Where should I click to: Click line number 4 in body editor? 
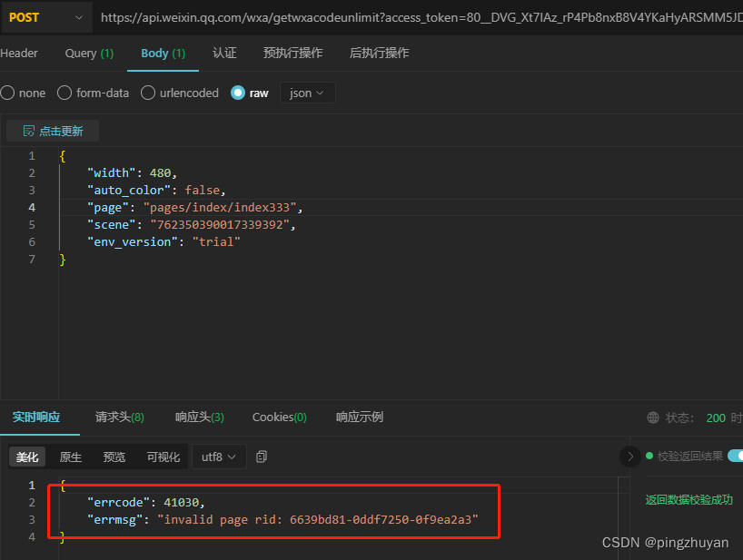tap(32, 207)
